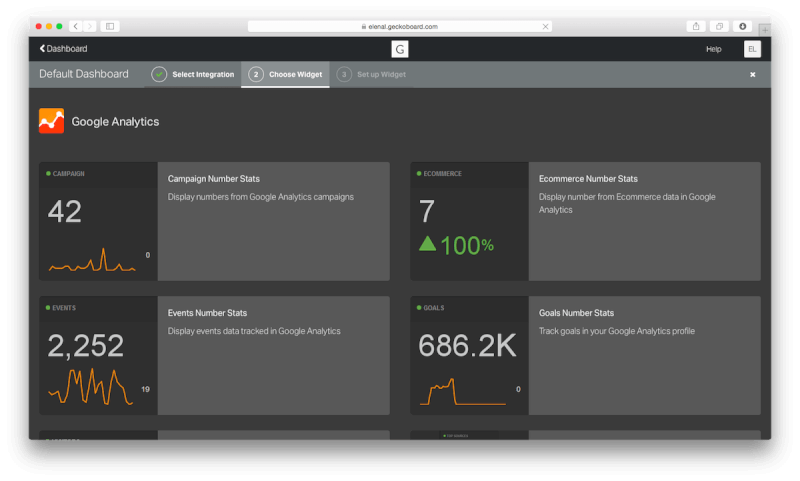Image resolution: width=800 pixels, height=481 pixels.
Task: Close the widget wizard with the X
Action: click(753, 74)
